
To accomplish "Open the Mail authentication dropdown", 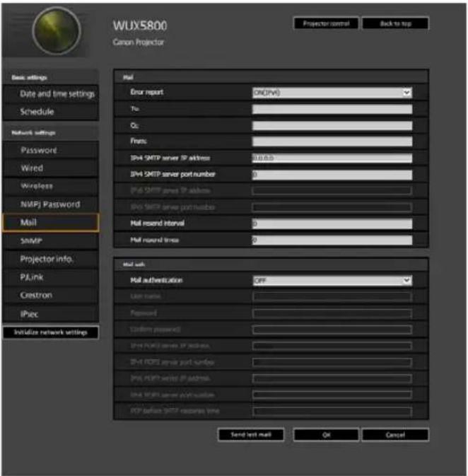I will 332,281.
